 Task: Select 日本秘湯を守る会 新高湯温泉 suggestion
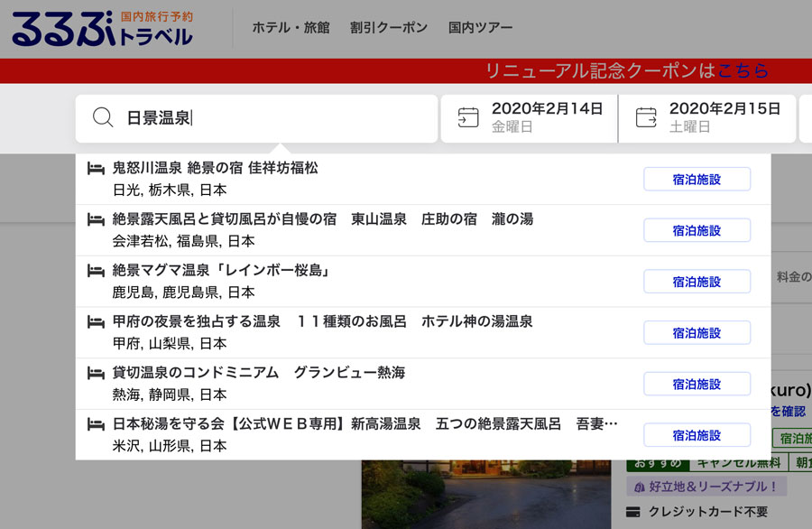click(x=423, y=435)
